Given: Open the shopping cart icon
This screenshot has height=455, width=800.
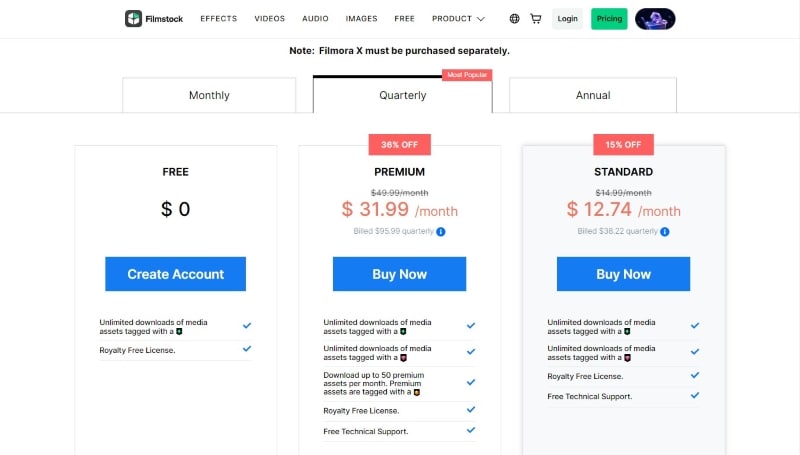Looking at the screenshot, I should coord(536,19).
